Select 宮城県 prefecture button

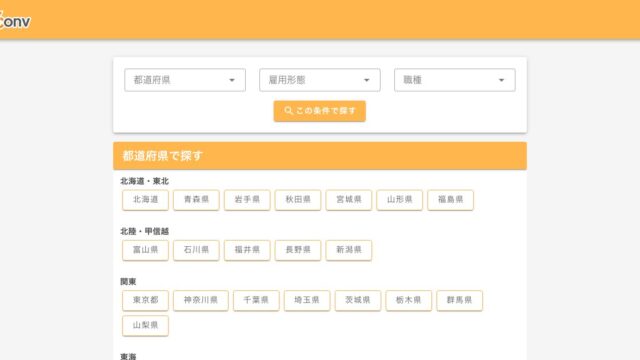(349, 200)
